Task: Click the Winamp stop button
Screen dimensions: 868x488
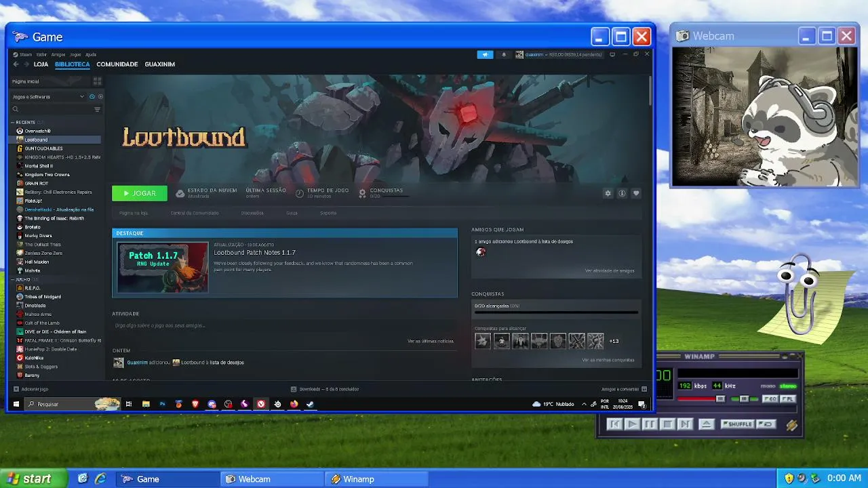Action: (667, 424)
